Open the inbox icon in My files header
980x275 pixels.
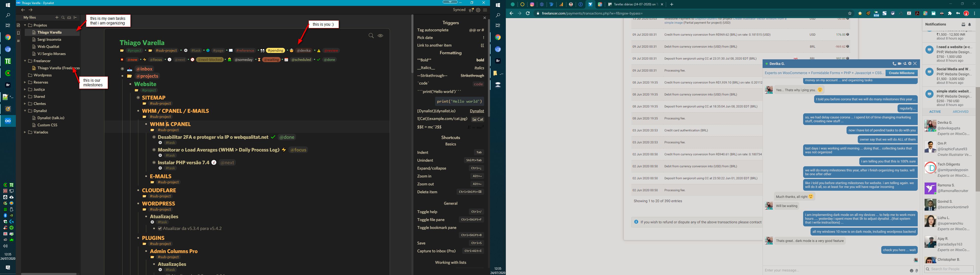point(69,18)
